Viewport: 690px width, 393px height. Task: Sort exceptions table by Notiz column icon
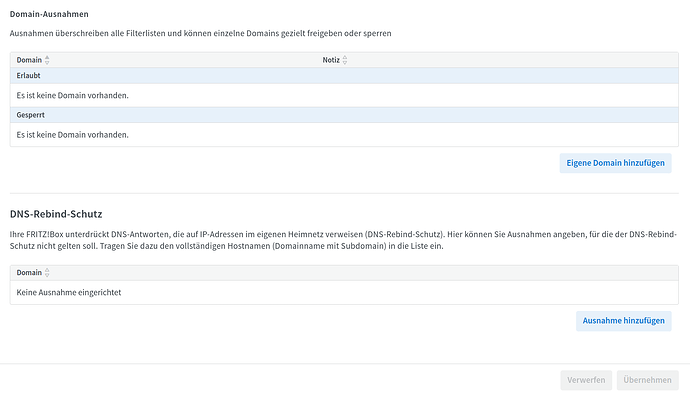point(345,60)
